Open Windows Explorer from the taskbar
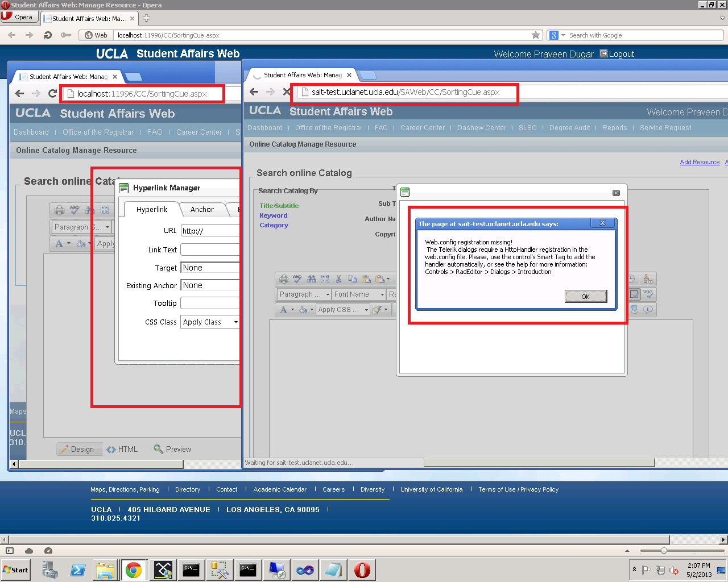The width and height of the screenshot is (728, 582). (106, 570)
